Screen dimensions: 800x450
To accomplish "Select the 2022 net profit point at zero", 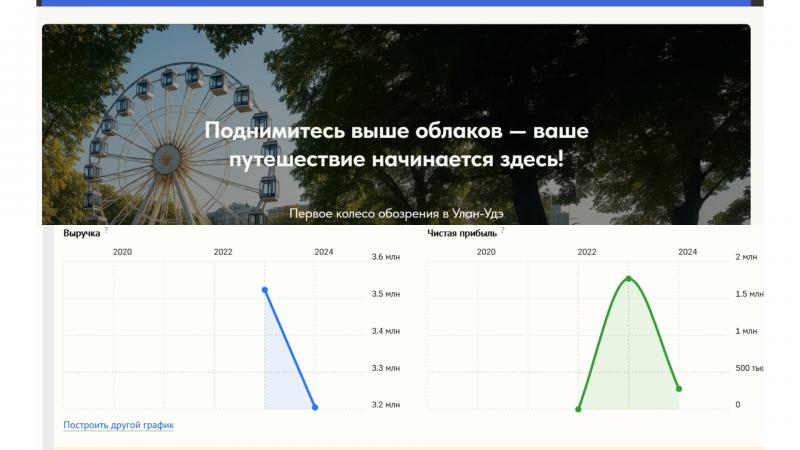I will 578,409.
